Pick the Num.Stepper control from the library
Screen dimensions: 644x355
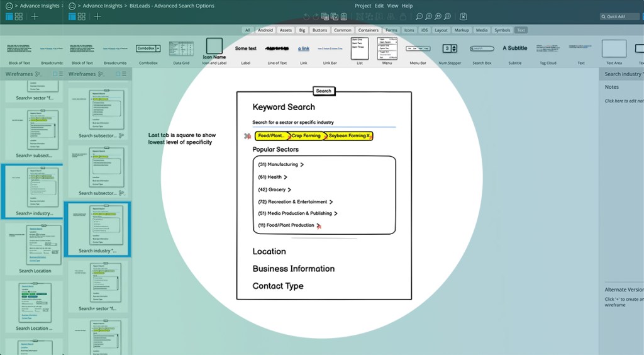pos(448,48)
